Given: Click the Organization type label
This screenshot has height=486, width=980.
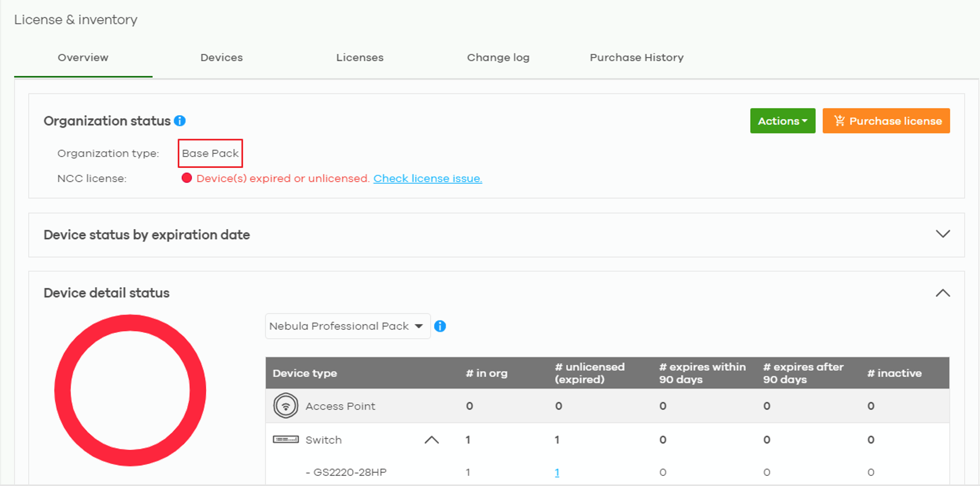Looking at the screenshot, I should click(108, 153).
